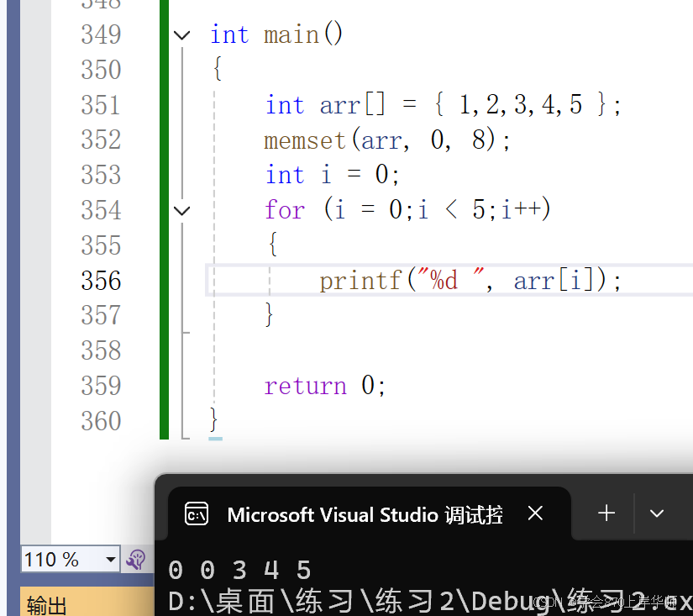
Task: Open a new terminal tab with plus
Action: point(606,513)
